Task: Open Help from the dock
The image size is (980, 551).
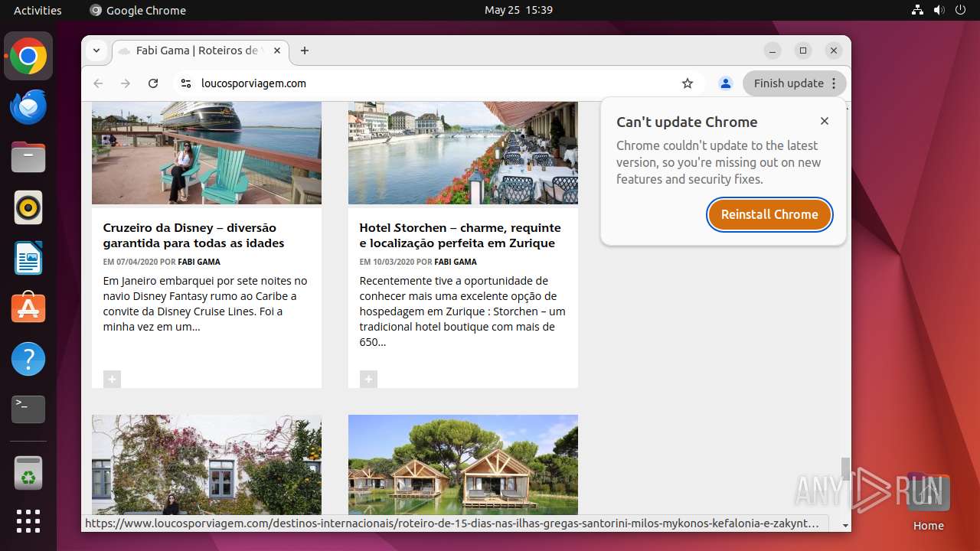Action: pyautogui.click(x=28, y=358)
